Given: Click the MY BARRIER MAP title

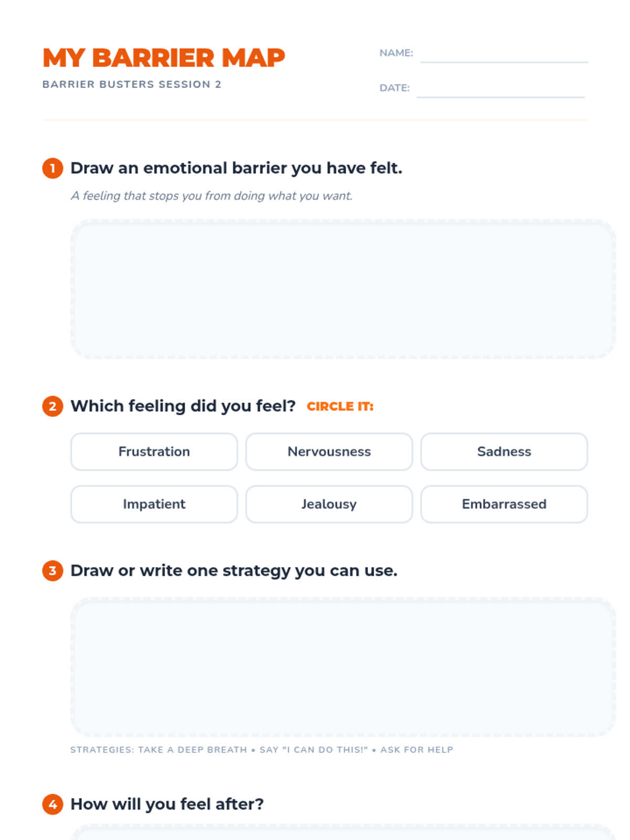Looking at the screenshot, I should [x=164, y=58].
